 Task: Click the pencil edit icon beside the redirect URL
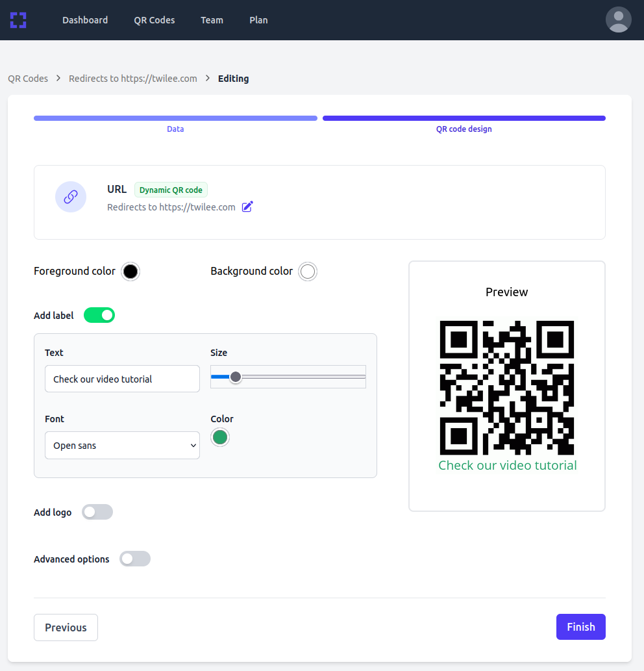(247, 207)
